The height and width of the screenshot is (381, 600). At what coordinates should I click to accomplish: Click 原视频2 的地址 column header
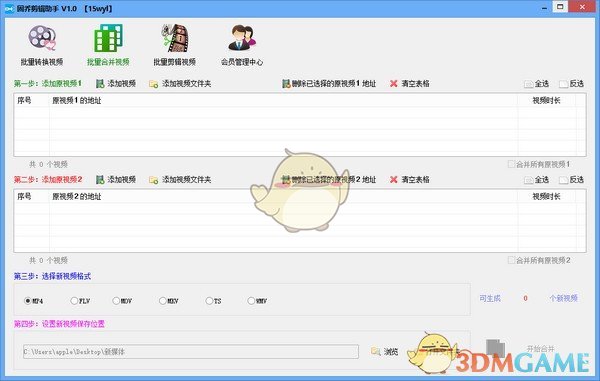pos(77,197)
